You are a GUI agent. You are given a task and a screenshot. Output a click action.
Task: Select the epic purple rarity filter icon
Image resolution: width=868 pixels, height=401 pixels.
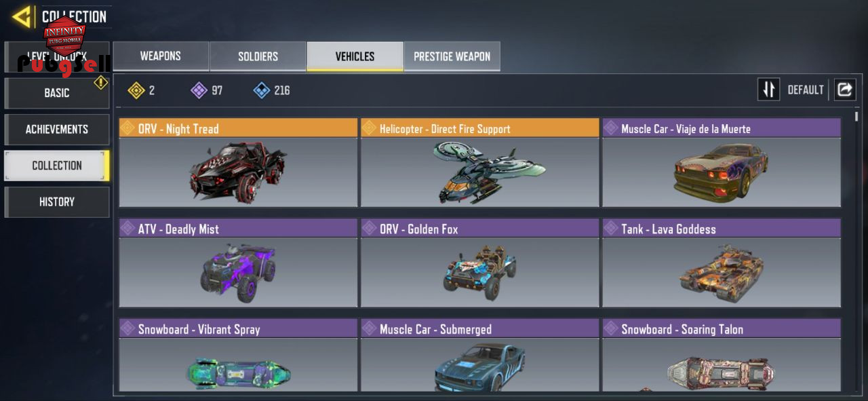[x=199, y=90]
